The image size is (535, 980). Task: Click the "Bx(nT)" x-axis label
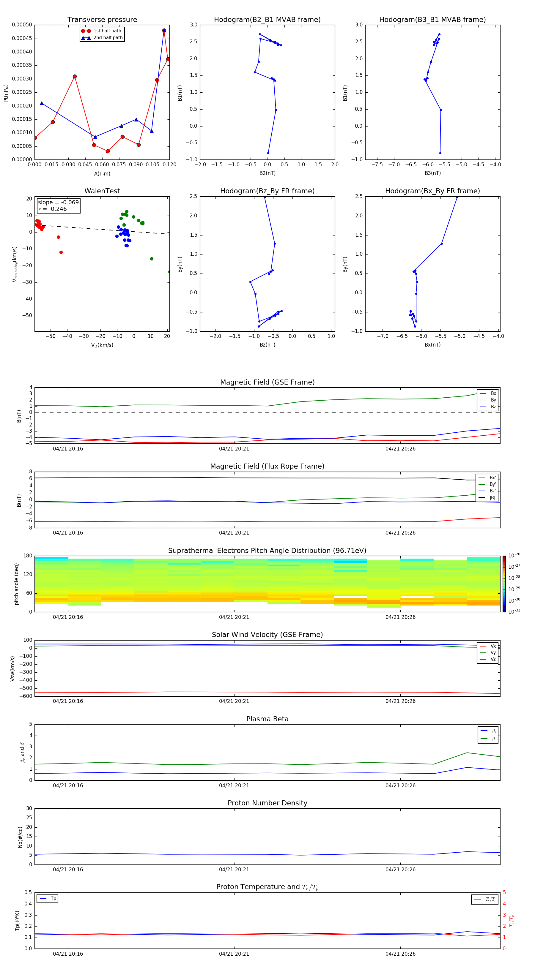tap(432, 345)
